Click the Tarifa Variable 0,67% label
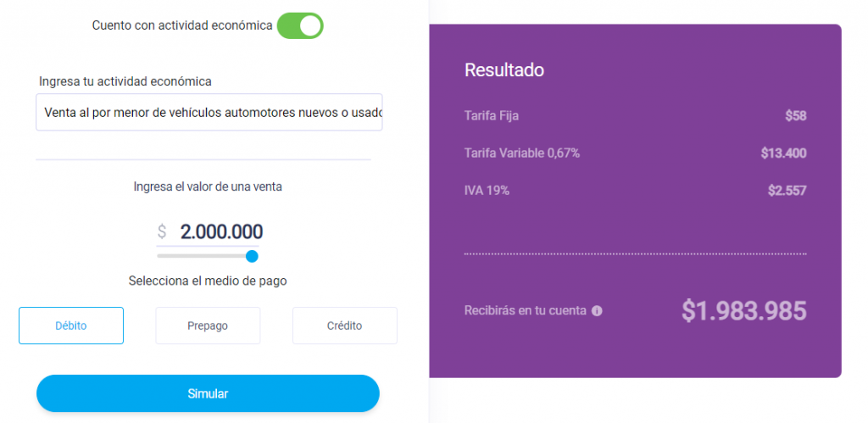The image size is (868, 423). coord(522,153)
